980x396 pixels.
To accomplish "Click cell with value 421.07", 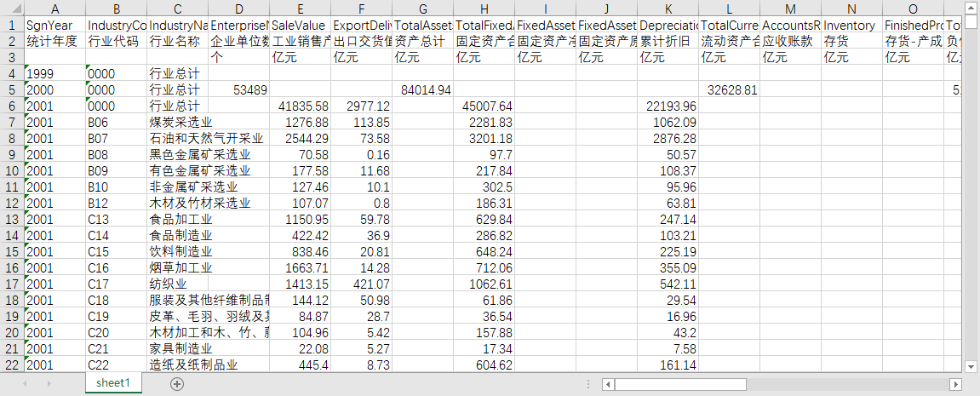I will [x=361, y=284].
